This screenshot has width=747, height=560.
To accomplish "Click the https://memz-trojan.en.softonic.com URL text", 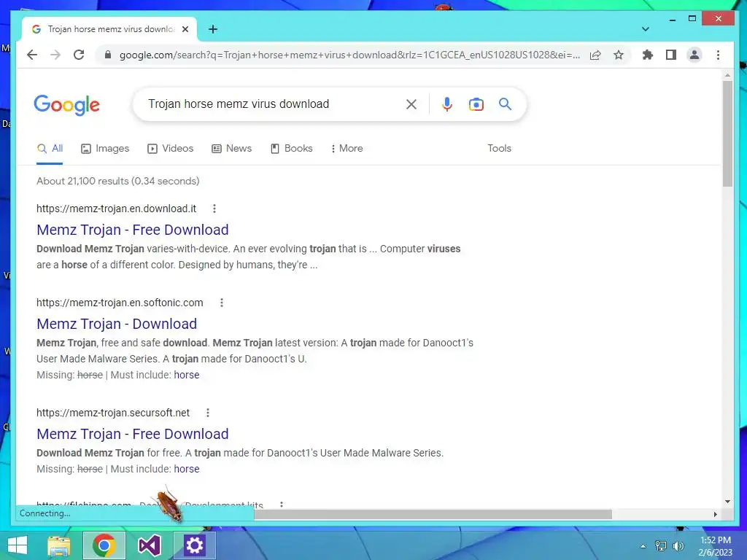I will point(120,303).
